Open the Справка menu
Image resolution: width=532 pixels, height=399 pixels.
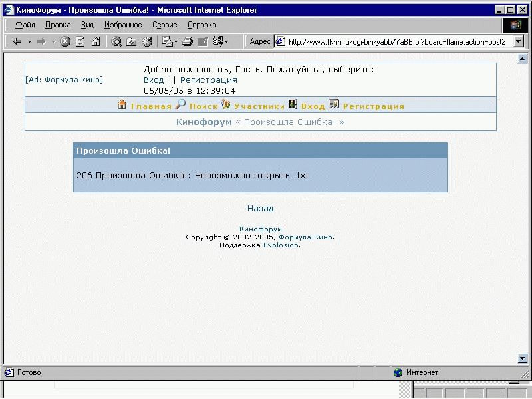tap(202, 25)
